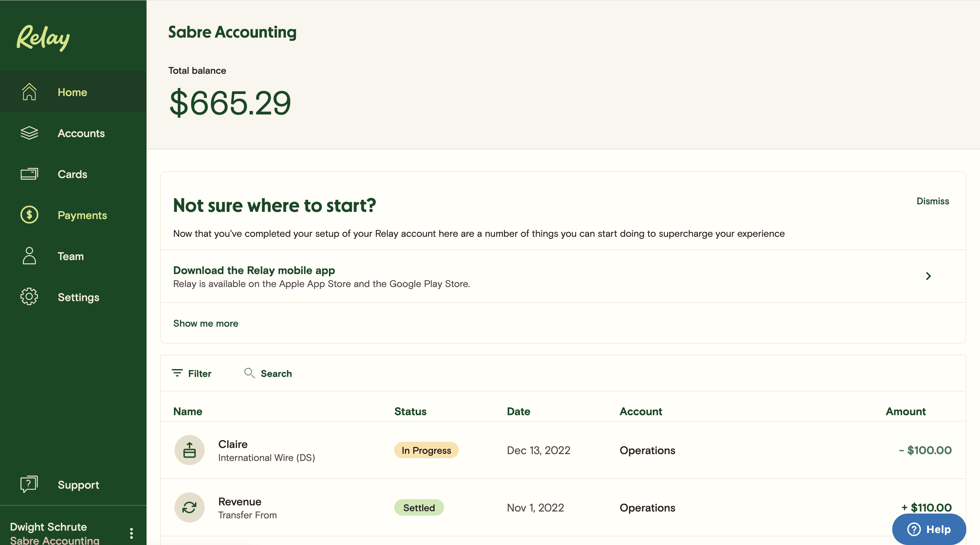This screenshot has width=980, height=545.
Task: Click the Relay logo in the sidebar
Action: point(43,37)
